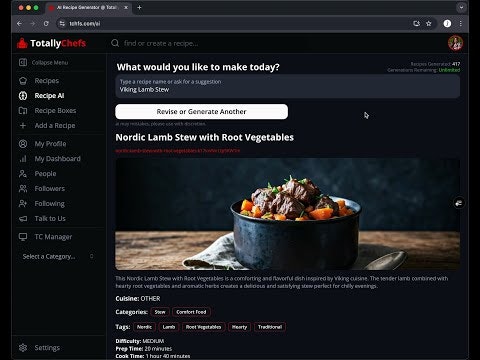Screen dimensions: 480x360
Task: Click the browser address bar URL
Action: coord(85,24)
